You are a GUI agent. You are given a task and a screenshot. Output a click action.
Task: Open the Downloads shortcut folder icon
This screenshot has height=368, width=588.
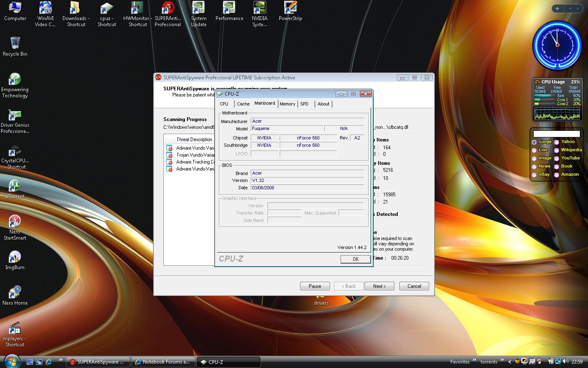(76, 14)
